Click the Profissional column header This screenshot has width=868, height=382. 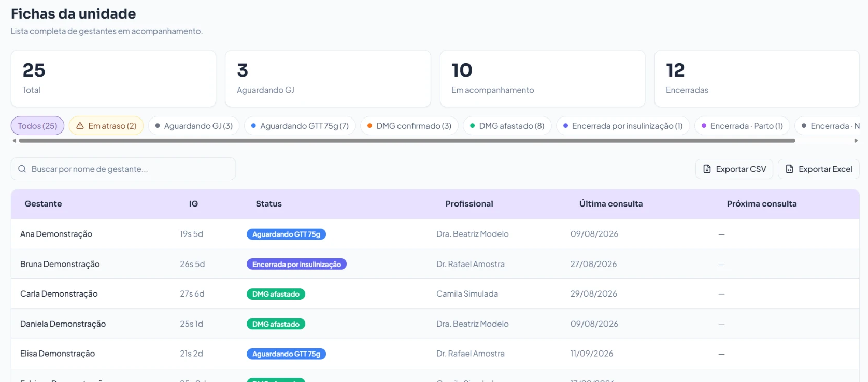point(469,204)
